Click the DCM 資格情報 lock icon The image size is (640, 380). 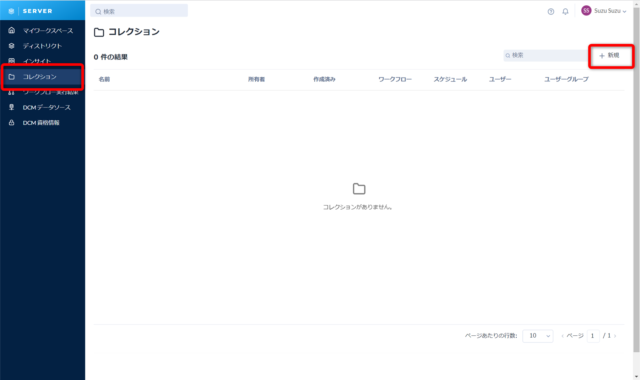coord(11,122)
